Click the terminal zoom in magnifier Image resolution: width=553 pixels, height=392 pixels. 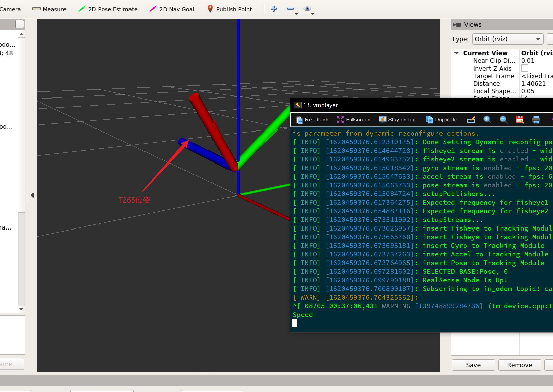click(x=487, y=120)
